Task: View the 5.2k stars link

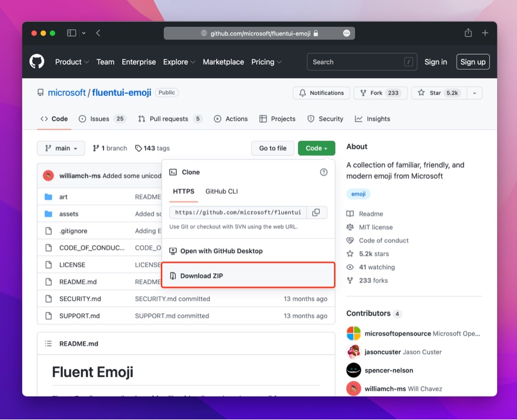Action: [368, 254]
